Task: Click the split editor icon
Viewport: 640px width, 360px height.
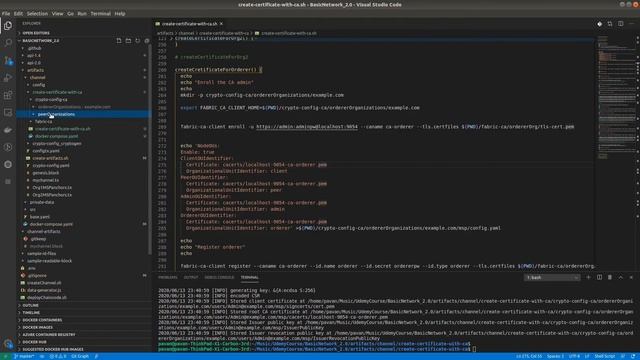Action: click(x=620, y=24)
